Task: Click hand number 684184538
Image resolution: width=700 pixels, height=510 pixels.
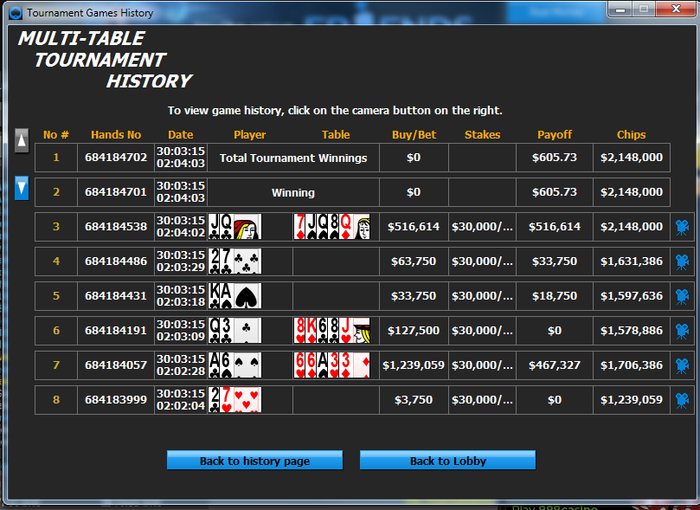Action: click(x=116, y=226)
